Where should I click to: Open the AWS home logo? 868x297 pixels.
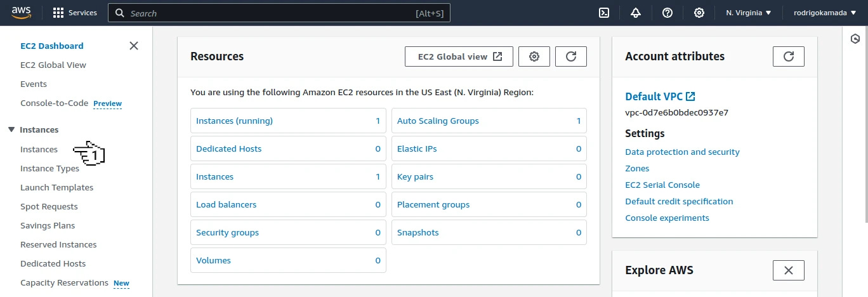click(21, 13)
